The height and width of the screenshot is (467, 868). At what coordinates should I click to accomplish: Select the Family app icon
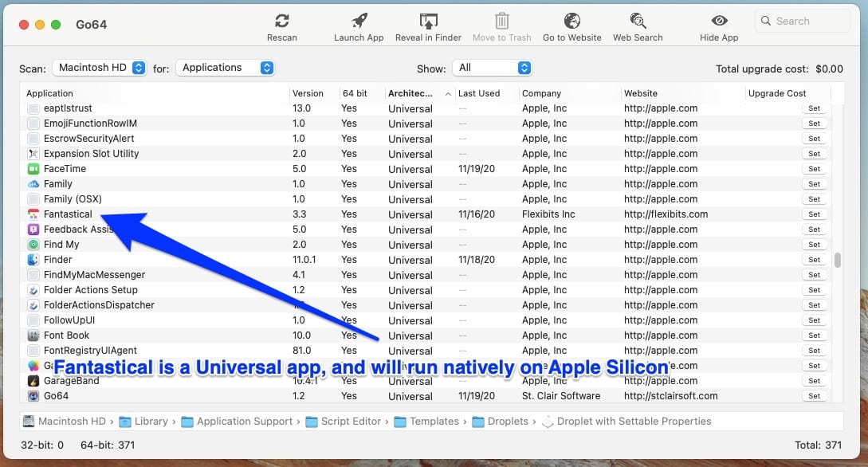tap(33, 184)
